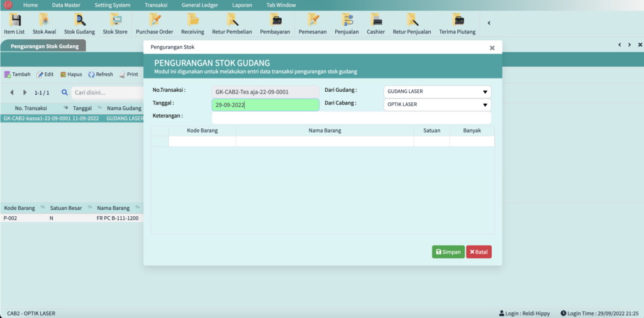
Task: Select the Stok Store icon
Action: [115, 23]
